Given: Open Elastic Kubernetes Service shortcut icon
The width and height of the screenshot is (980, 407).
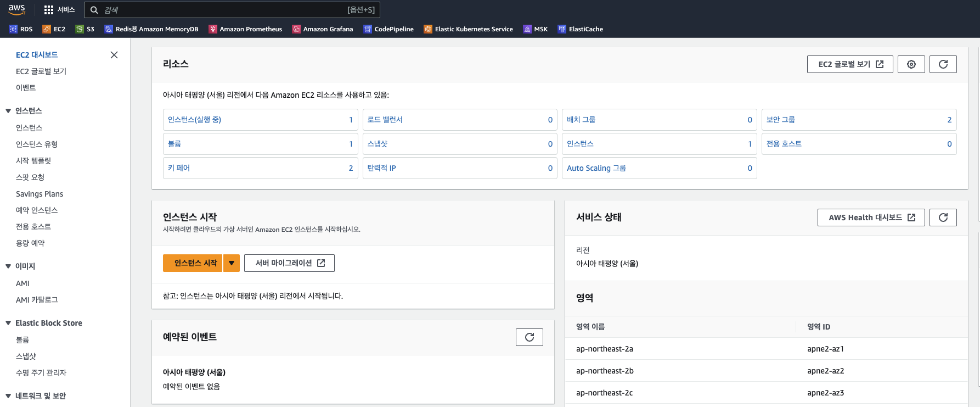Looking at the screenshot, I should point(428,29).
